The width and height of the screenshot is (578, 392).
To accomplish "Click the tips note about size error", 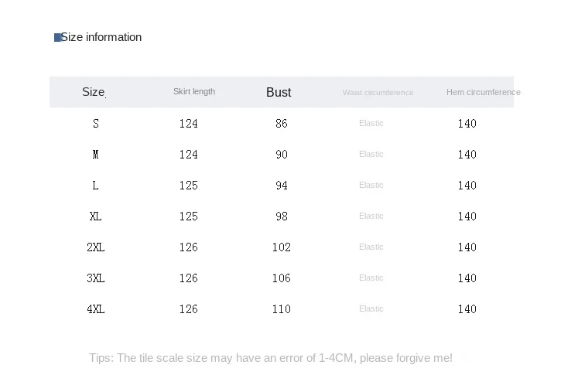I will 271,358.
